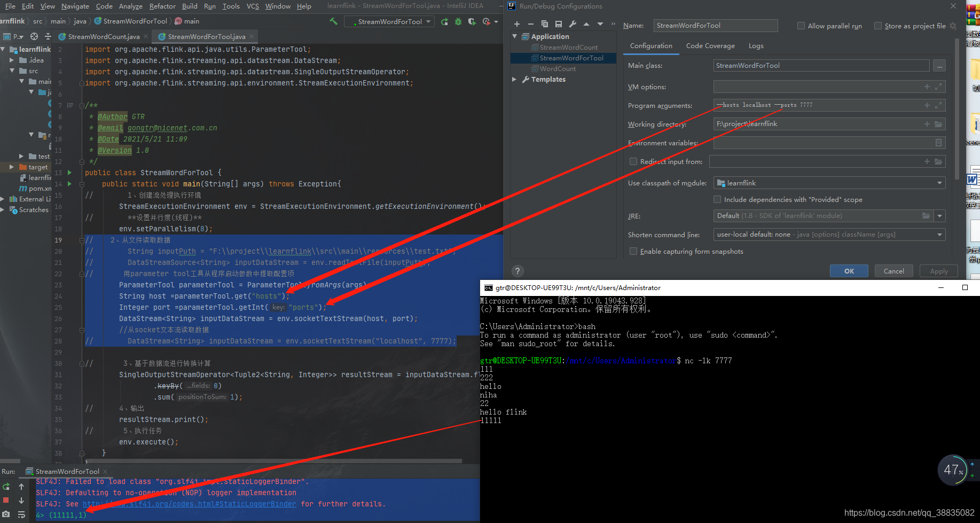Collapse the Application node in the configurations tree

click(515, 36)
